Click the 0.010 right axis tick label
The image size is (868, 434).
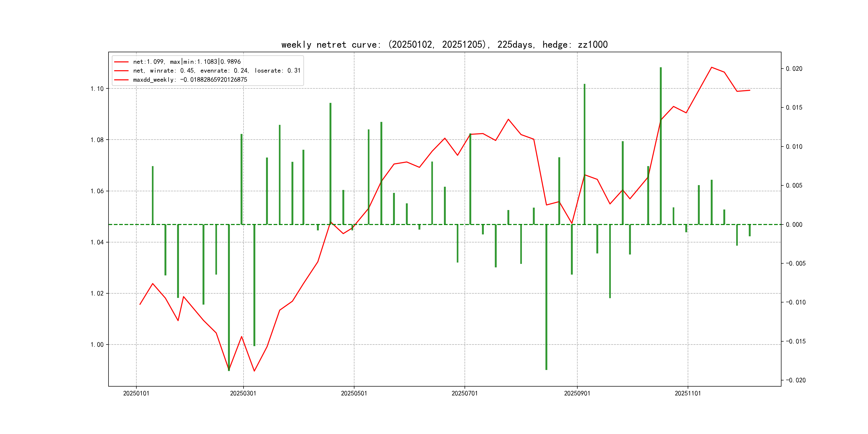coord(794,147)
